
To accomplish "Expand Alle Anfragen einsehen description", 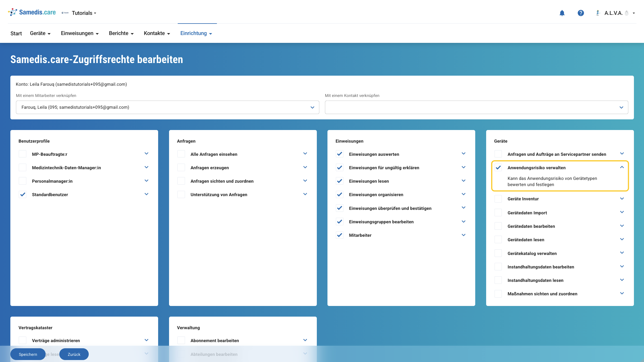I will point(305,154).
